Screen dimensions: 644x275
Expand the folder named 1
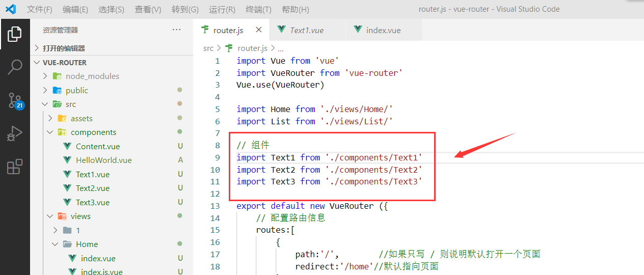click(x=55, y=230)
